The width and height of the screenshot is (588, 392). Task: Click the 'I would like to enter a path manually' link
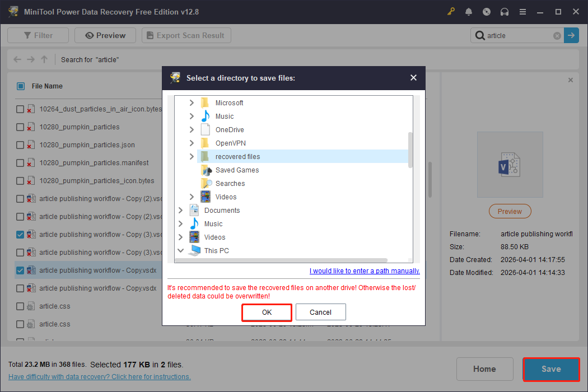pos(365,270)
